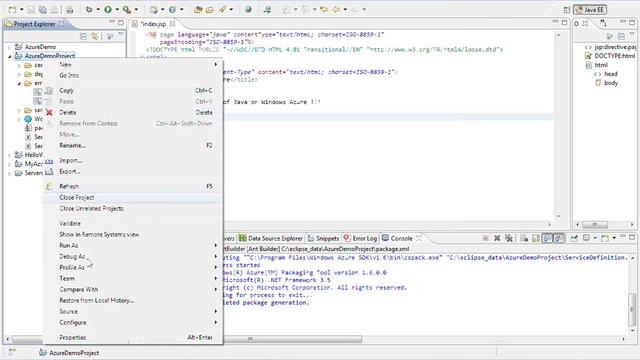Toggle Show Console When Standard Error Changes
Screen dimensions: 640x360
(x=558, y=238)
